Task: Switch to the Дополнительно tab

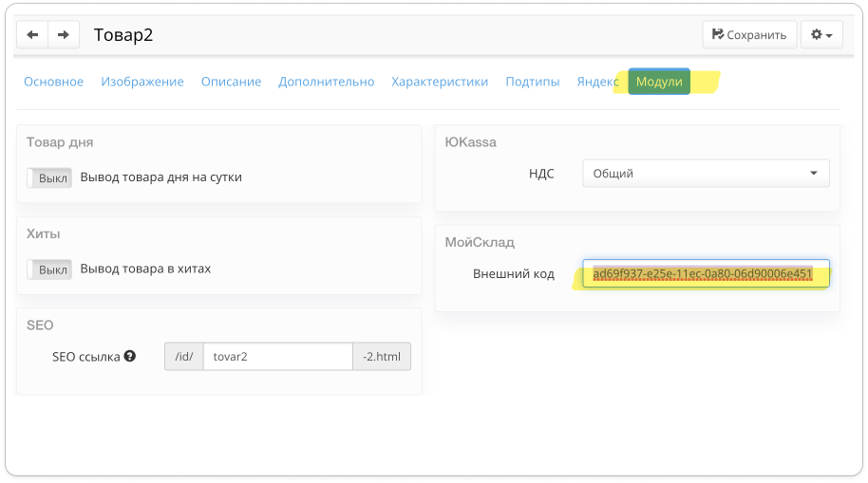Action: (326, 82)
